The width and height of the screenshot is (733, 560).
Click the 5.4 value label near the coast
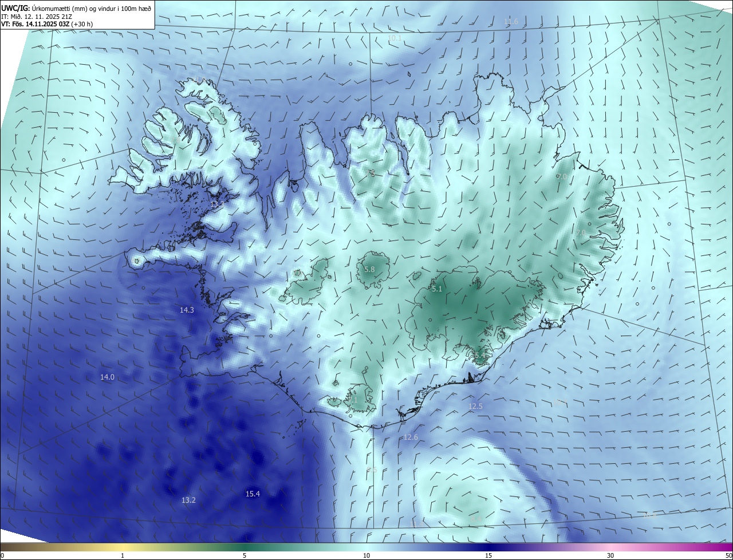click(480, 356)
